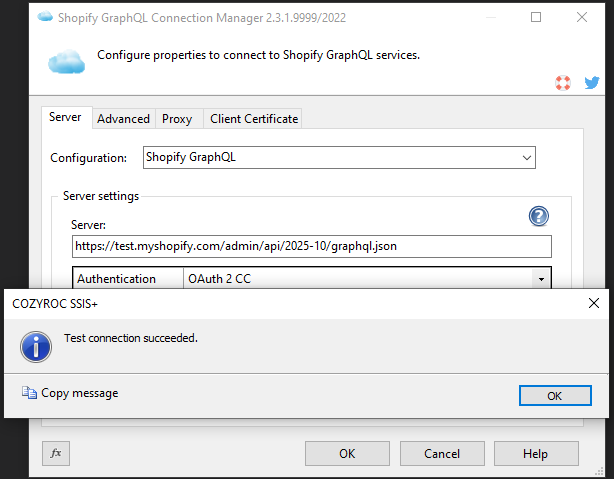
Task: Click OK in the Connection Manager window
Action: click(x=347, y=453)
